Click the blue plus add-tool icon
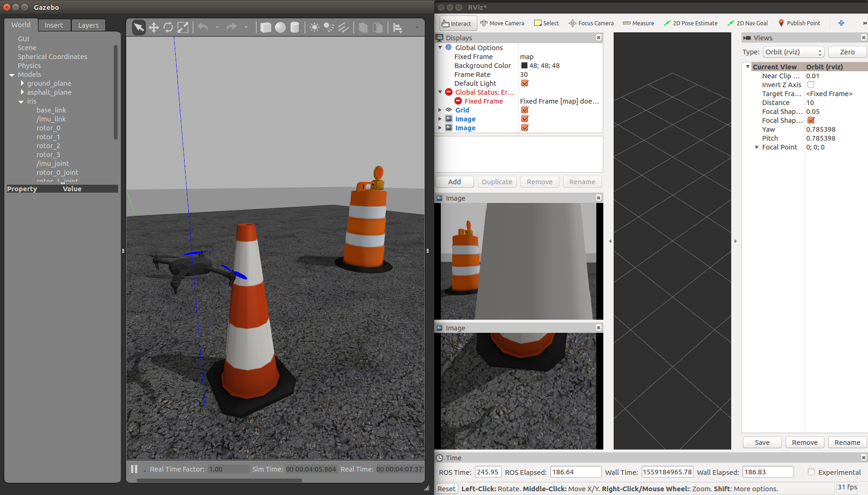The width and height of the screenshot is (868, 495). coord(841,23)
